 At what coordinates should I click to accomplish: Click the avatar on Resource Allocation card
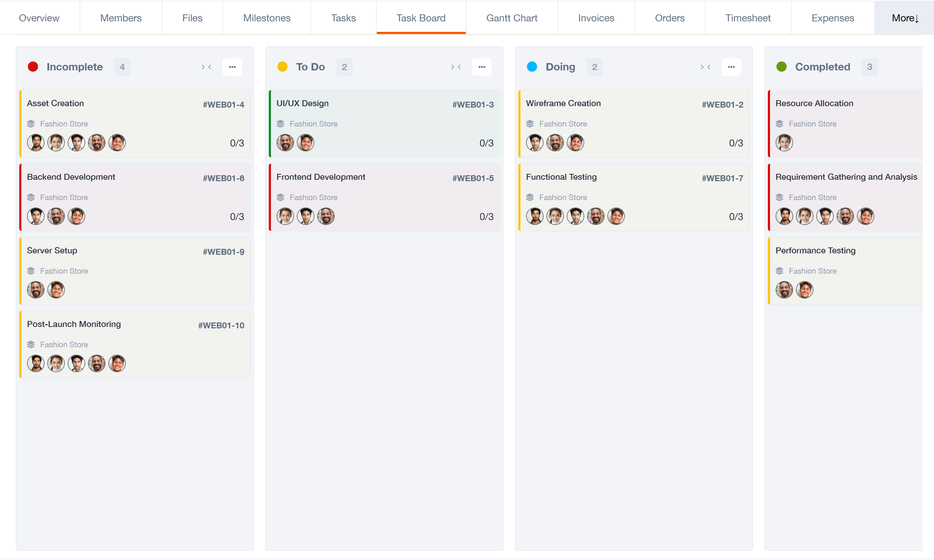pos(784,143)
